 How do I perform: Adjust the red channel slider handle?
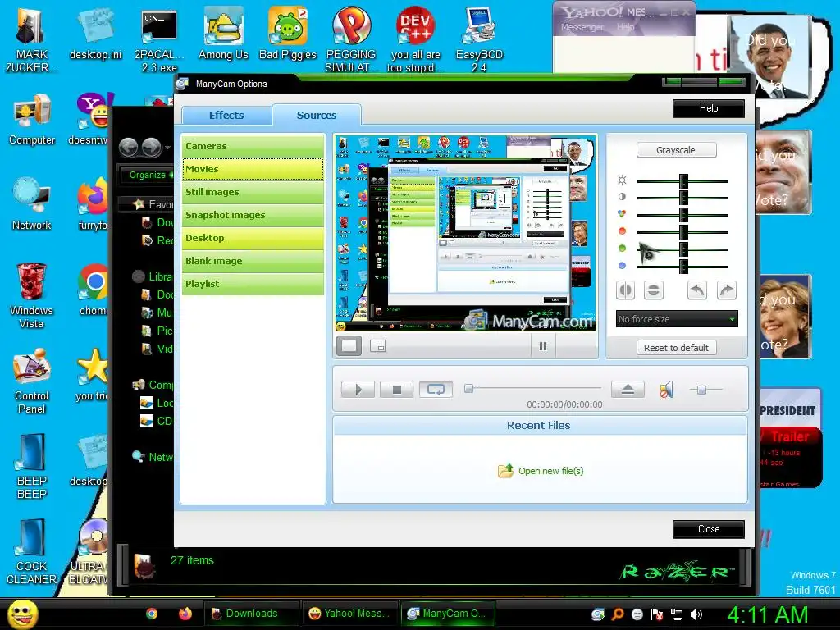(x=683, y=232)
